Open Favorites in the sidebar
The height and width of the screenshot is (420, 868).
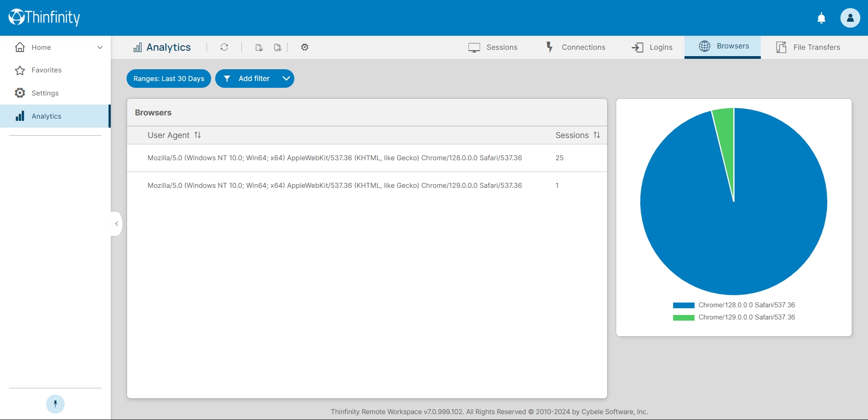pos(47,70)
